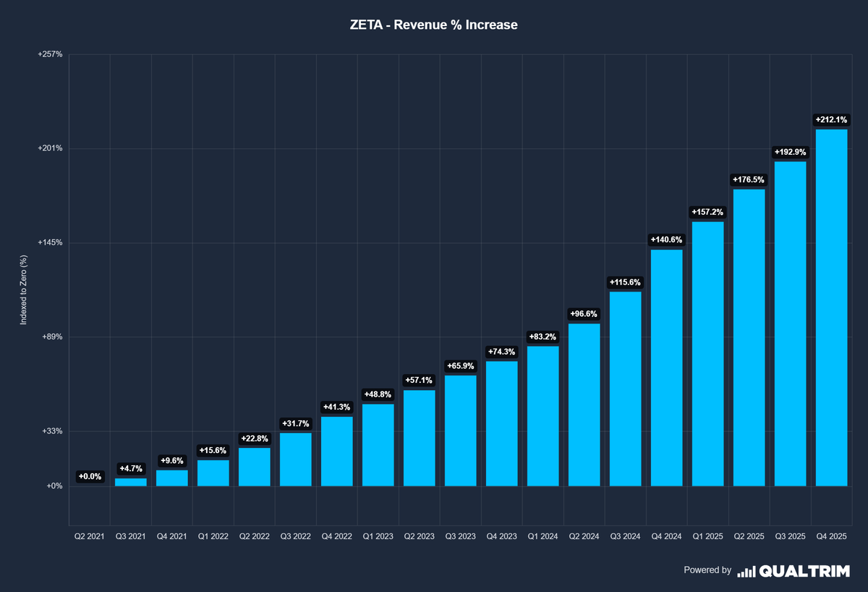The image size is (868, 592).
Task: Click the Qualtrim bar-chart logo icon
Action: coord(746,571)
